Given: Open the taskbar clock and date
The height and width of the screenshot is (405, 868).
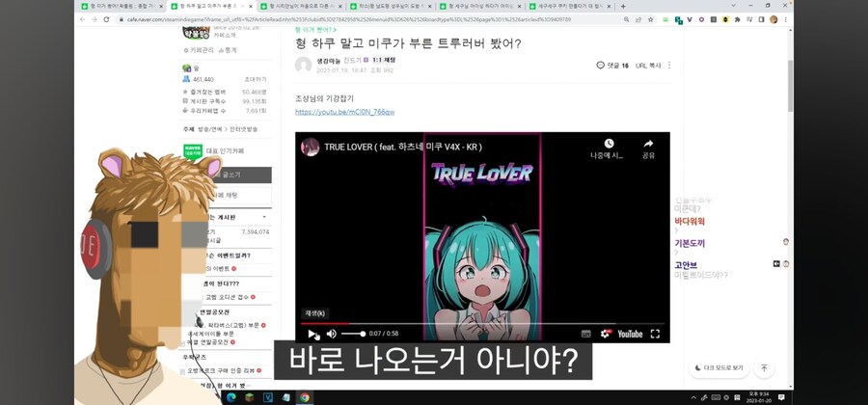Looking at the screenshot, I should 757,397.
